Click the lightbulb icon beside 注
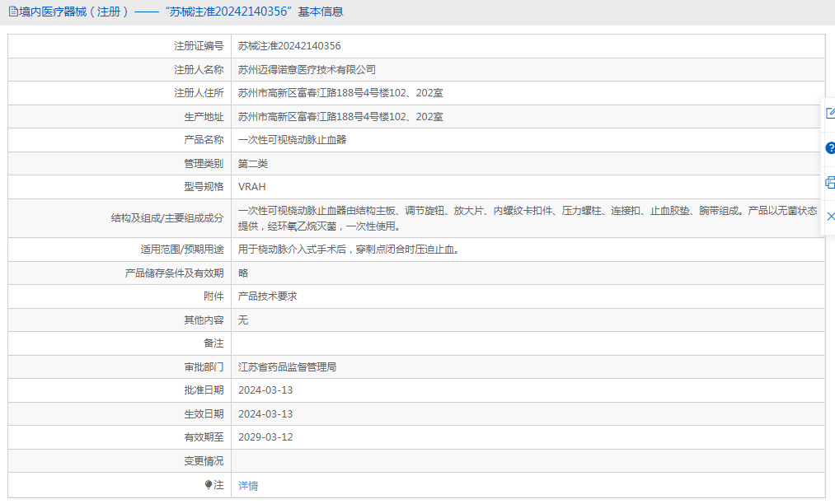 [x=209, y=485]
